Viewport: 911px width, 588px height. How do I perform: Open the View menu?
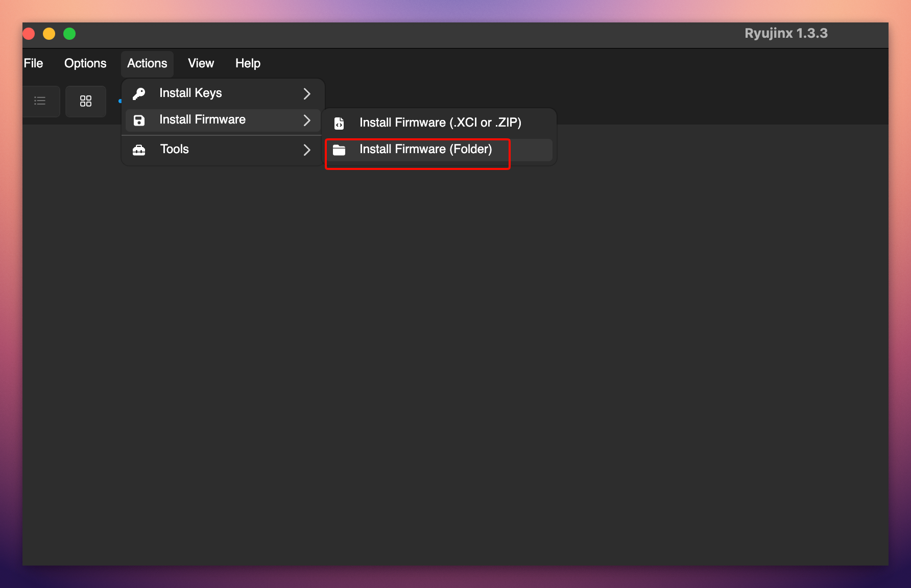(x=201, y=63)
